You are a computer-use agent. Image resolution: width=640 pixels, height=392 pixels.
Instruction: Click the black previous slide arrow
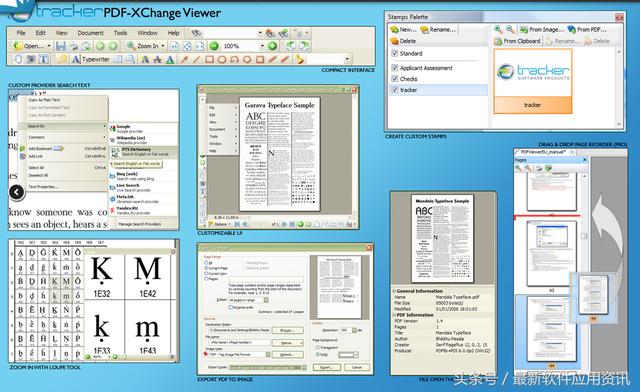[16, 192]
